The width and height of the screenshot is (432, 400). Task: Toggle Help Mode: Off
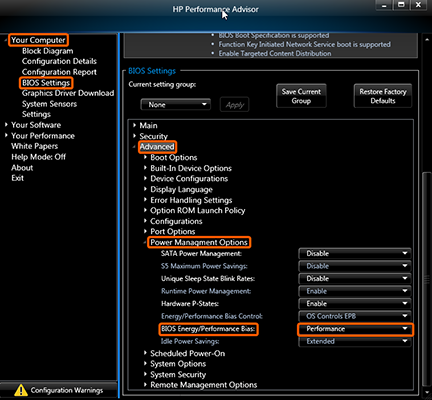pos(38,157)
